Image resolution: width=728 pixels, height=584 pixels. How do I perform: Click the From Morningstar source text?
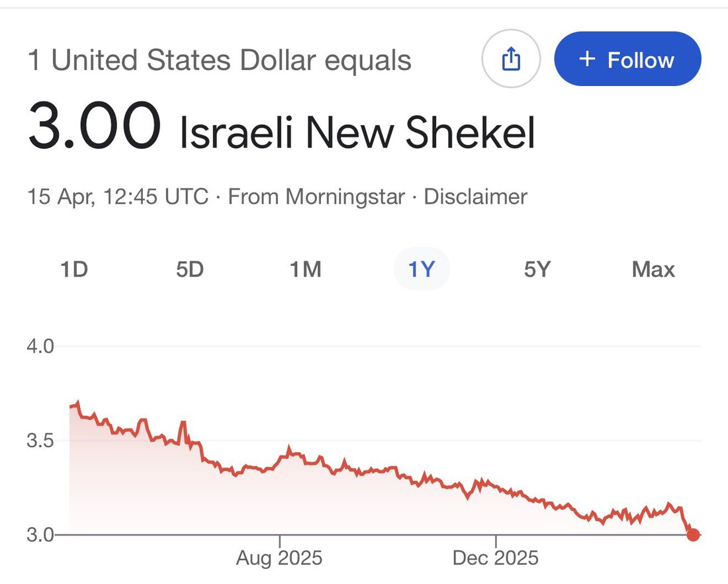(316, 197)
